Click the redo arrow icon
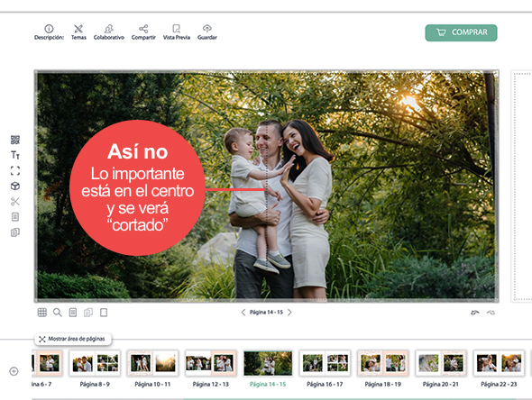The image size is (532, 400). pyautogui.click(x=491, y=313)
